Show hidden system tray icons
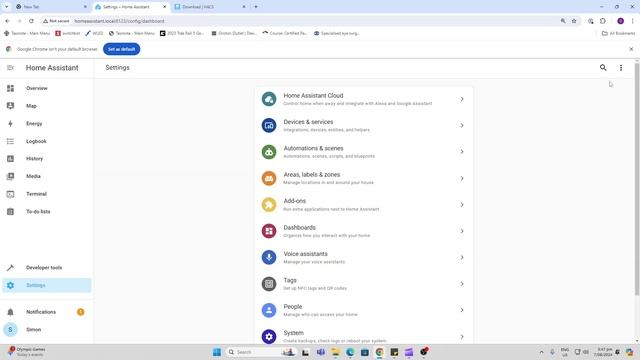 point(542,352)
